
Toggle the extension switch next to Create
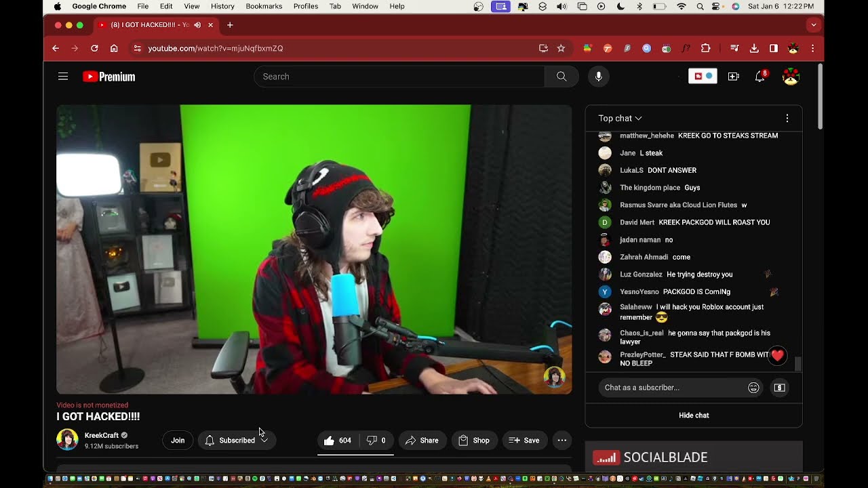pos(703,77)
